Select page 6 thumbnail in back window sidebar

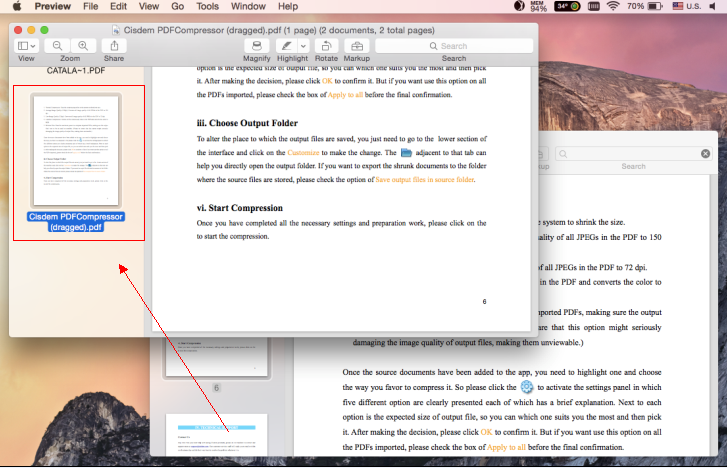coord(217,357)
